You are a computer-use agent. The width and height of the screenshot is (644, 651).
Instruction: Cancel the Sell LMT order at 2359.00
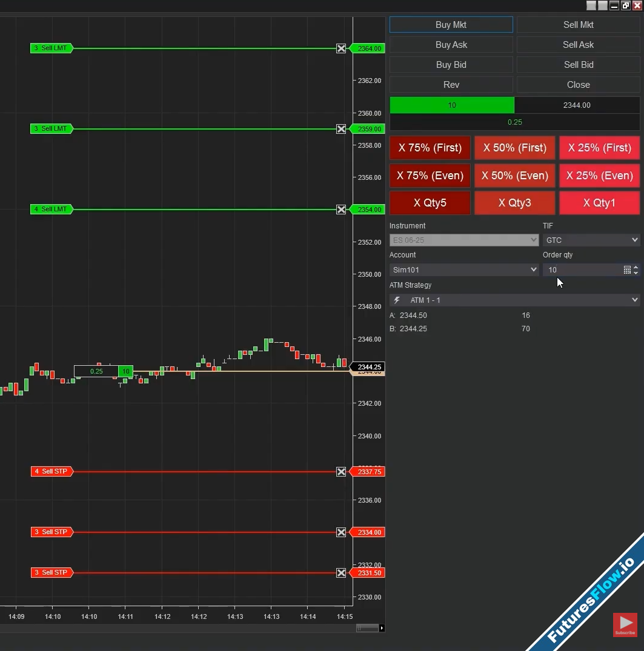click(x=341, y=129)
